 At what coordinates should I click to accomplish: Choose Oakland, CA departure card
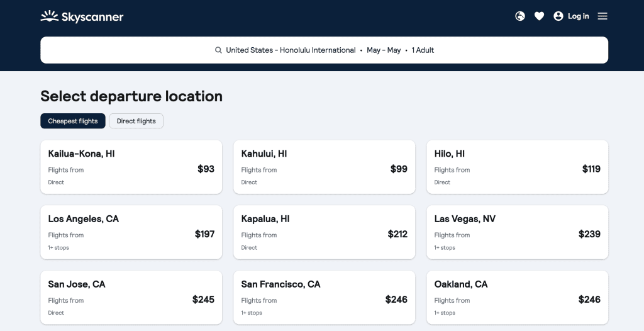point(517,297)
